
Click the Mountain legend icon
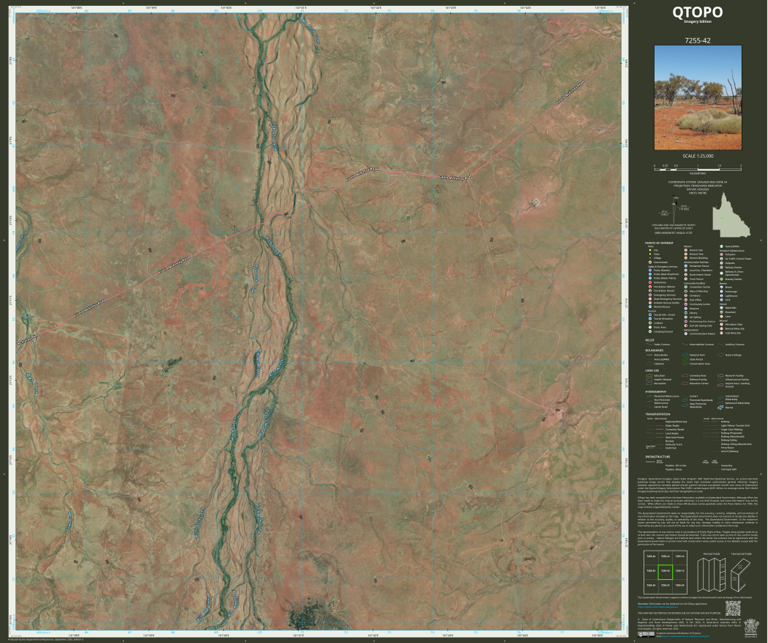721,312
